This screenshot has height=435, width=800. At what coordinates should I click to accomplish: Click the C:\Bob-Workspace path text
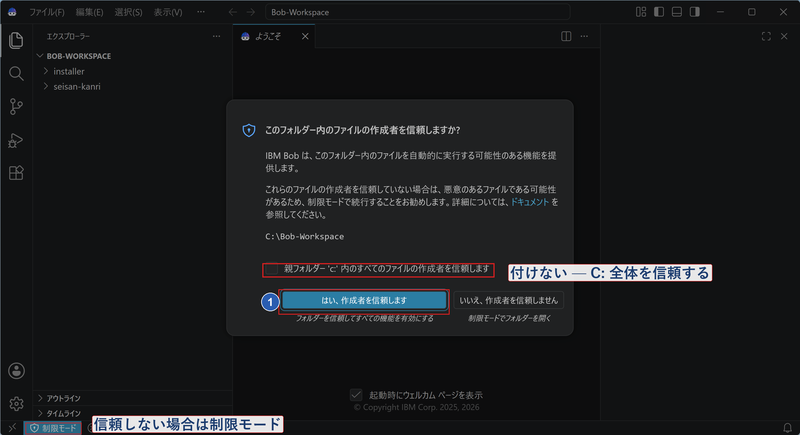point(305,237)
